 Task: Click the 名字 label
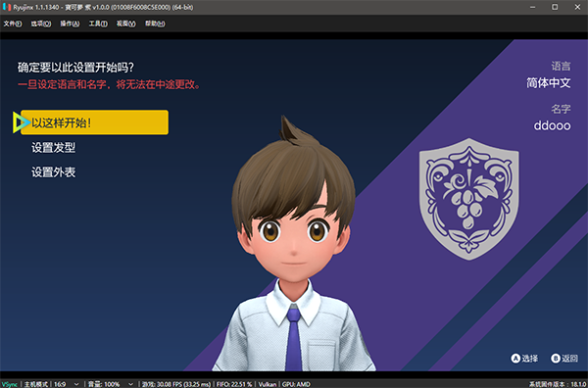561,109
